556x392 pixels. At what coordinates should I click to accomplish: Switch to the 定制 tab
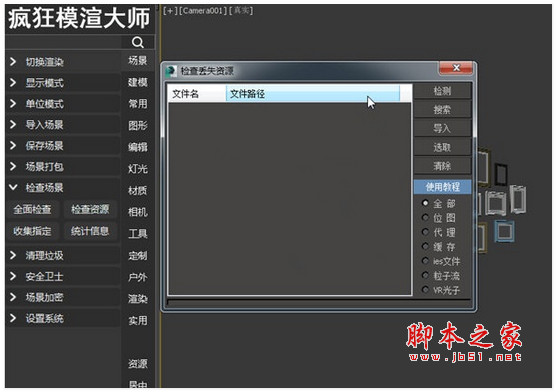tap(138, 255)
